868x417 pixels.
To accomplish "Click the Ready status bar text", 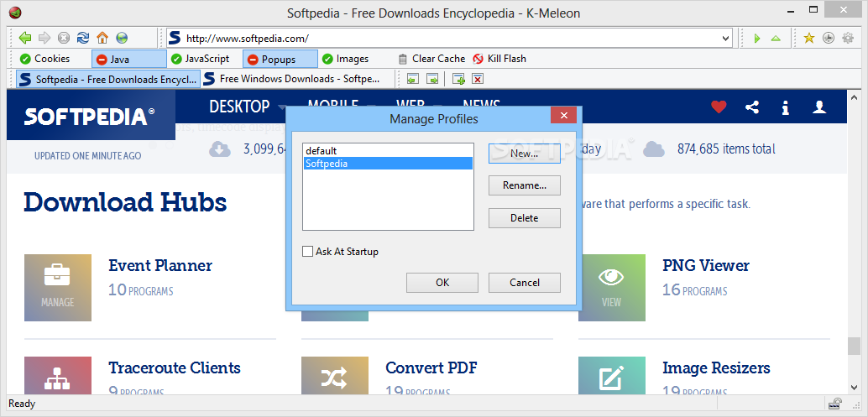I will (x=22, y=404).
